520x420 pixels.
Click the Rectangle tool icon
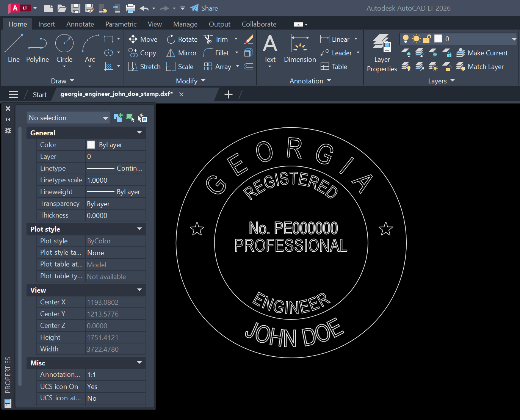pyautogui.click(x=109, y=39)
